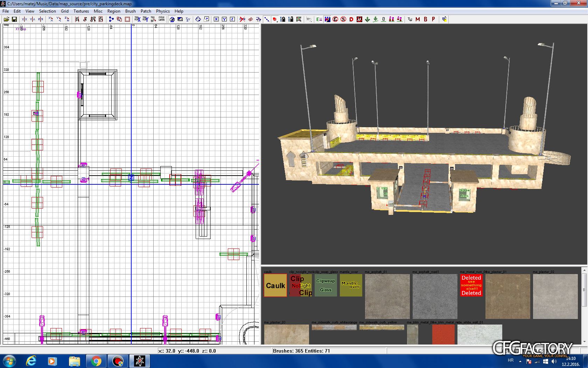Image resolution: width=588 pixels, height=368 pixels.
Task: Open the Brush menu
Action: (x=131, y=11)
